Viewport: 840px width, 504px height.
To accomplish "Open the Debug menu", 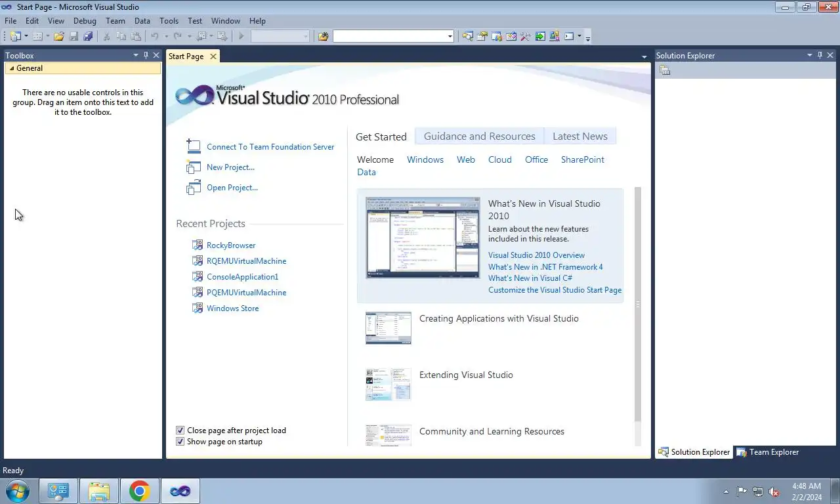I will [85, 21].
